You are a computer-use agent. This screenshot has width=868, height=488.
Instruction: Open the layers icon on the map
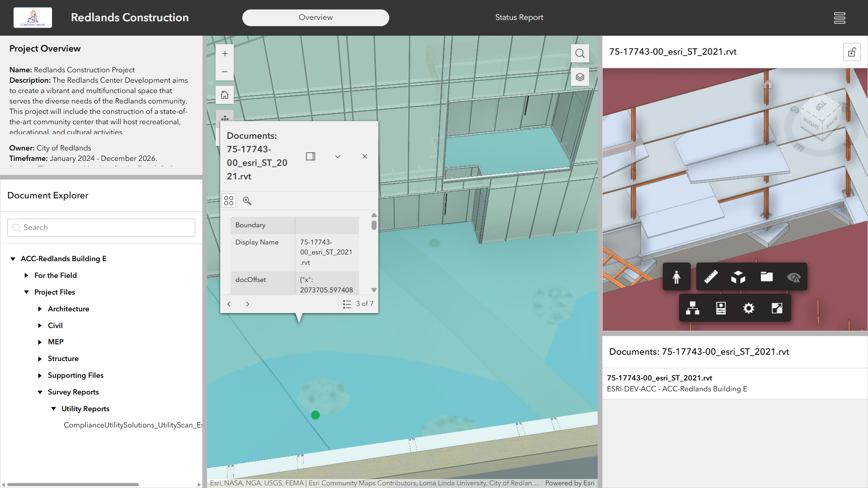(x=580, y=77)
